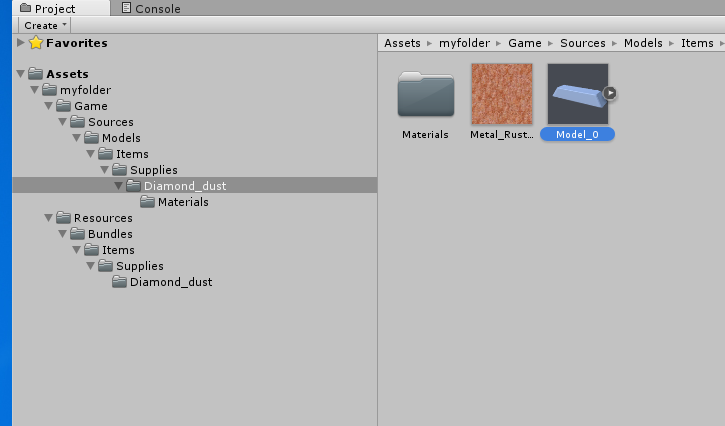Image resolution: width=725 pixels, height=426 pixels.
Task: Expand the Favorites section arrow
Action: pyautogui.click(x=21, y=43)
